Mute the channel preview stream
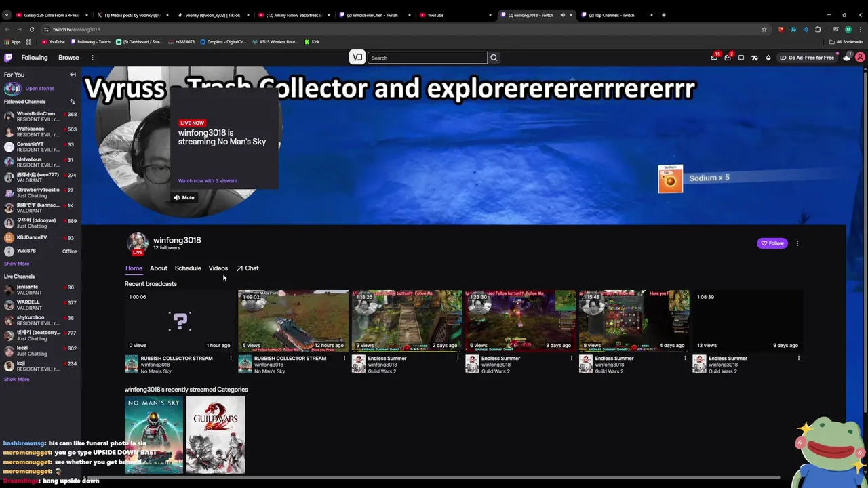868x488 pixels. (183, 198)
